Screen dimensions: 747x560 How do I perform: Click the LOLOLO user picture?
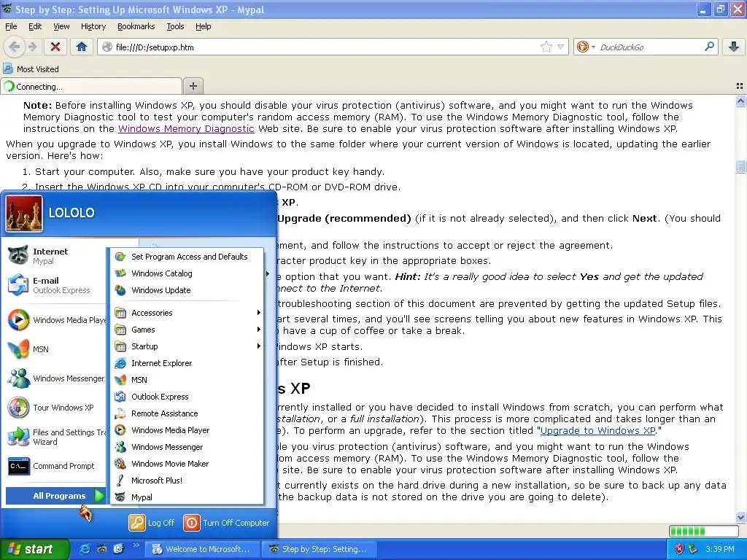click(24, 214)
